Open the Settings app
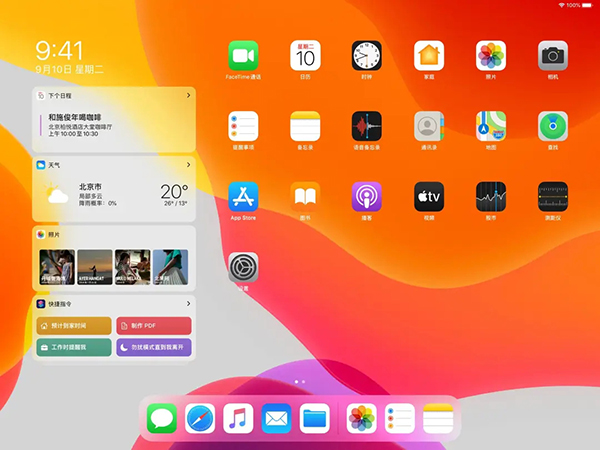 (243, 268)
